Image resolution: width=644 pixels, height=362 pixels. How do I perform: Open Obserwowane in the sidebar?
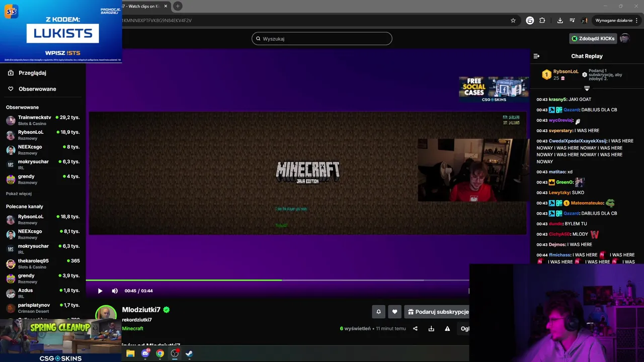[37, 89]
